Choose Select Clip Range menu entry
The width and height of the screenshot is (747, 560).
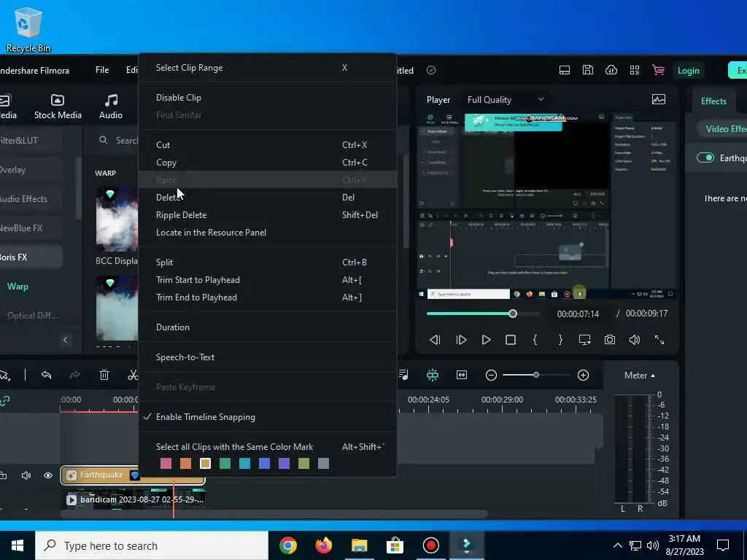pyautogui.click(x=268, y=68)
